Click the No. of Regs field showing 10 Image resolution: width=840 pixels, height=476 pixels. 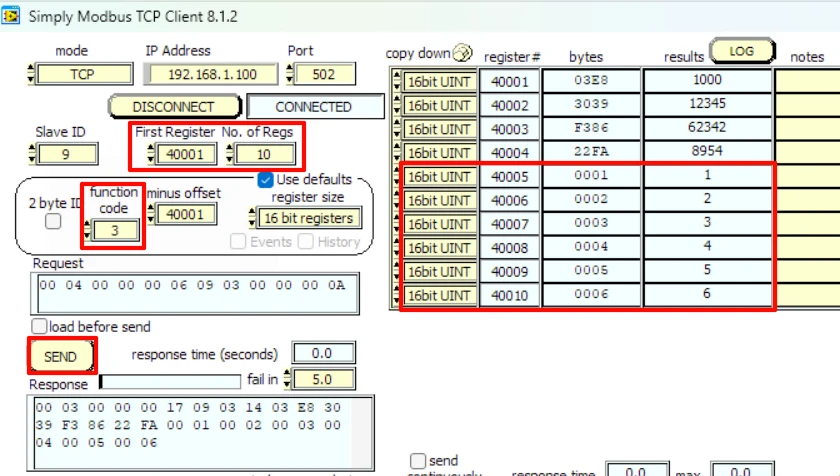coord(264,154)
